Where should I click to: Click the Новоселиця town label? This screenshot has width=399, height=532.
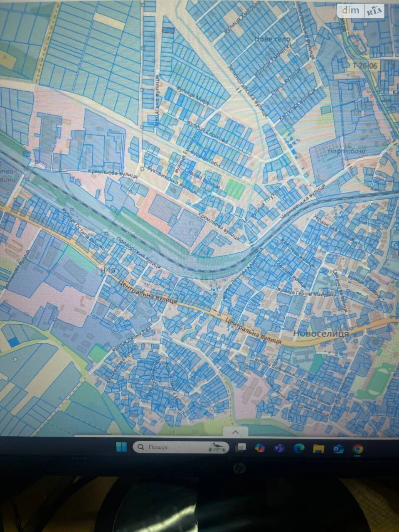tap(320, 333)
